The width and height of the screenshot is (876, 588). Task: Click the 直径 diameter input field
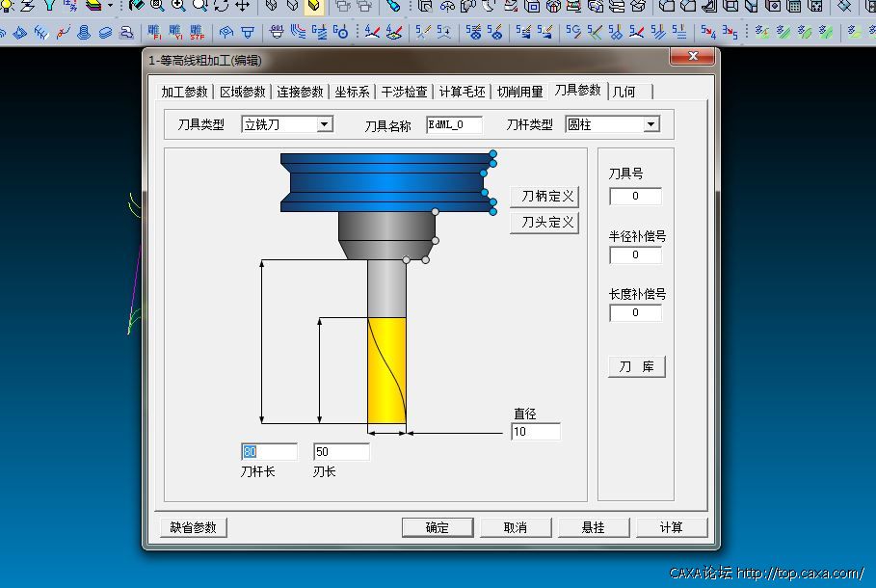click(536, 432)
